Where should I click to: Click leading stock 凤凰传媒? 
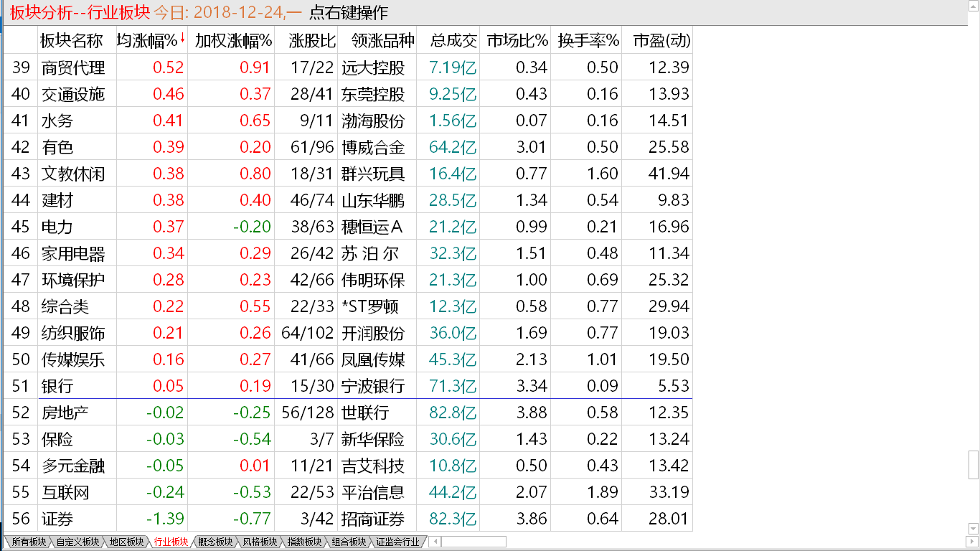373,359
